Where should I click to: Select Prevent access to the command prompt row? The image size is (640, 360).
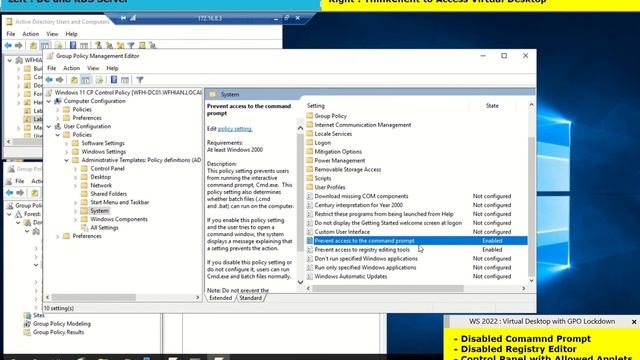point(416,241)
